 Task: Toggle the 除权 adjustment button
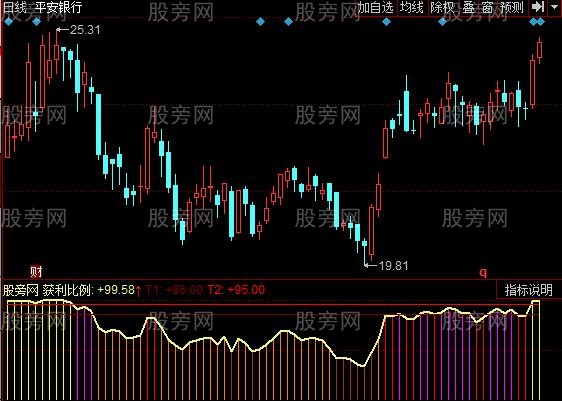(442, 8)
